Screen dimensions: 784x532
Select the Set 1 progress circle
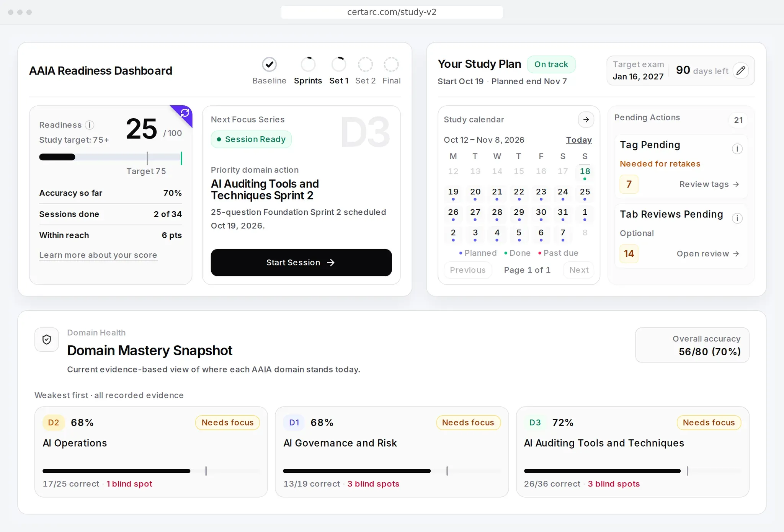(339, 64)
